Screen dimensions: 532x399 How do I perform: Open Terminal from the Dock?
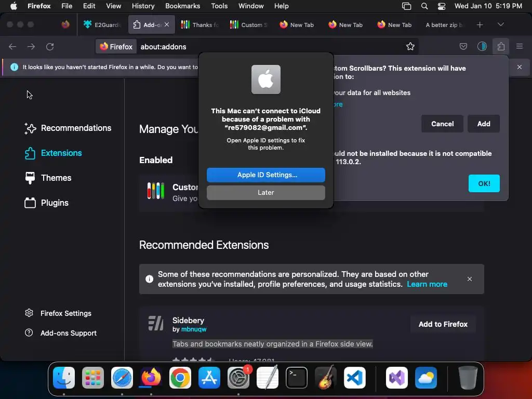297,378
